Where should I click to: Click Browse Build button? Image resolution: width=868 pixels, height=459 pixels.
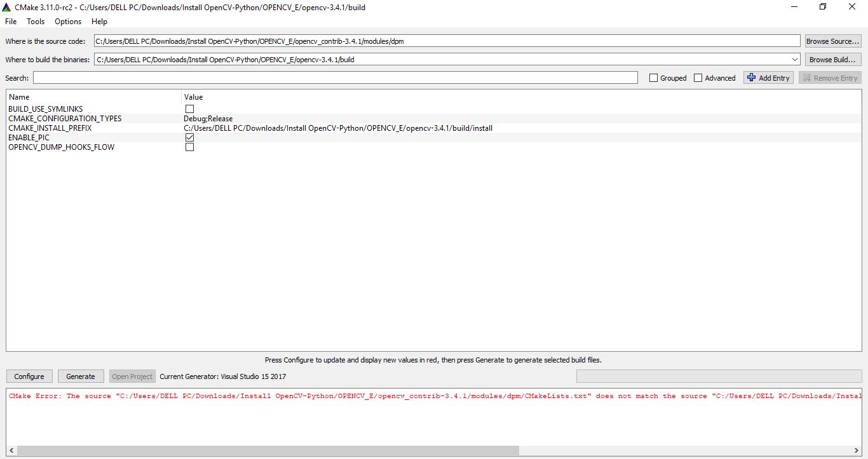pos(833,60)
